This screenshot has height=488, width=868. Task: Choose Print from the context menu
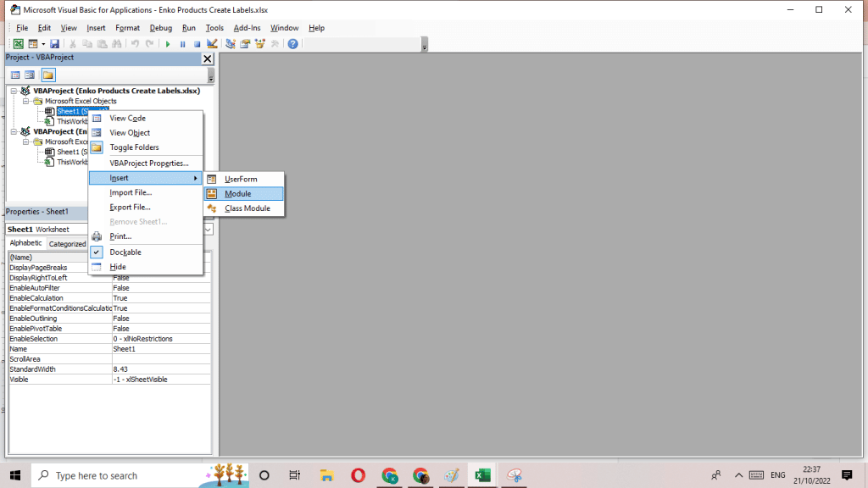tap(146, 236)
